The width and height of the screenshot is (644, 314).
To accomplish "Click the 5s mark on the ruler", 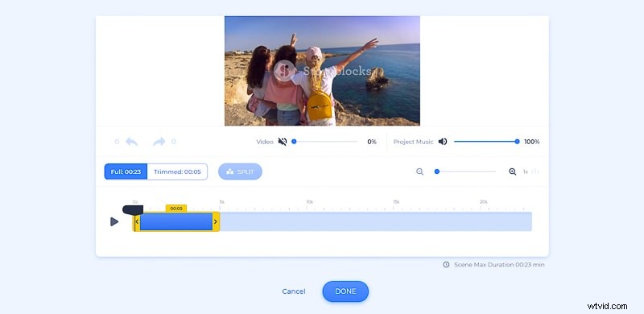I will [x=222, y=202].
